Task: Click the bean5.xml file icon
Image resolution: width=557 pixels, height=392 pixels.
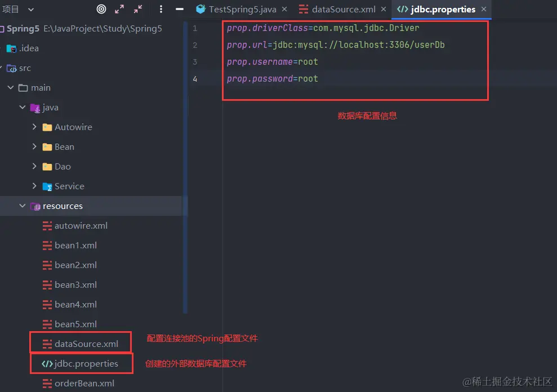Action: [x=47, y=324]
